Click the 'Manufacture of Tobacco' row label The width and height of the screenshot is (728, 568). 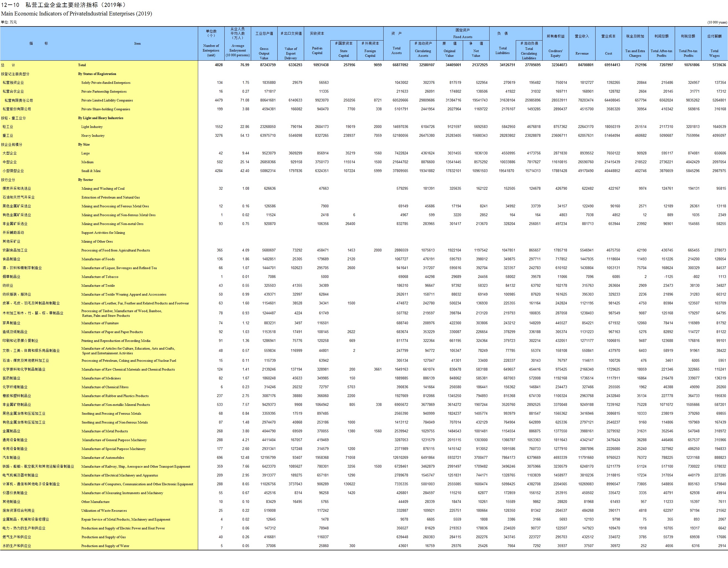tap(100, 277)
